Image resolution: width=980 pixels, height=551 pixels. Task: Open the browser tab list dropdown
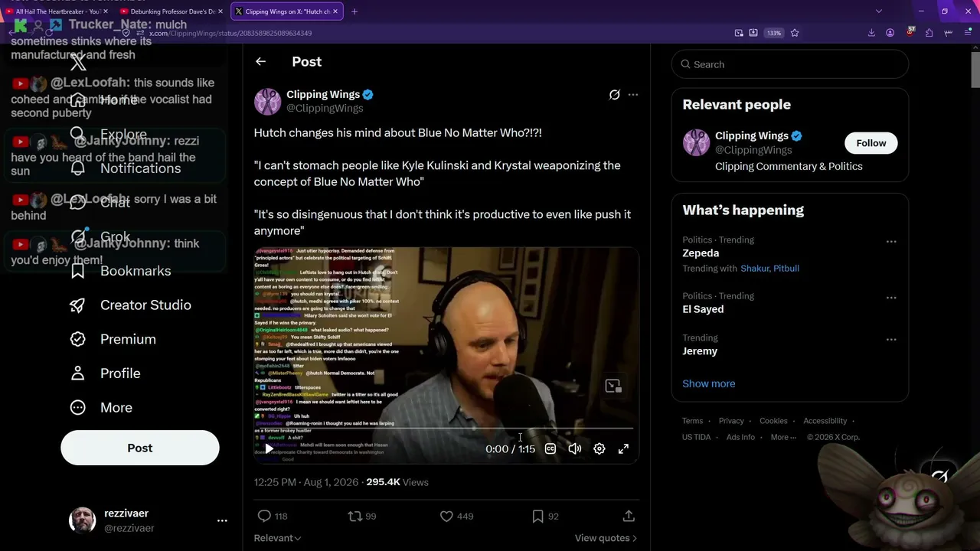coord(878,11)
